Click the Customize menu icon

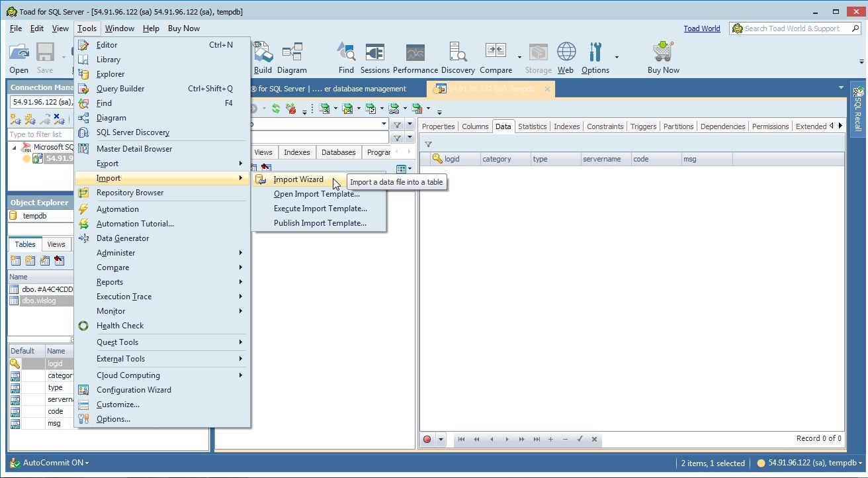click(x=83, y=405)
